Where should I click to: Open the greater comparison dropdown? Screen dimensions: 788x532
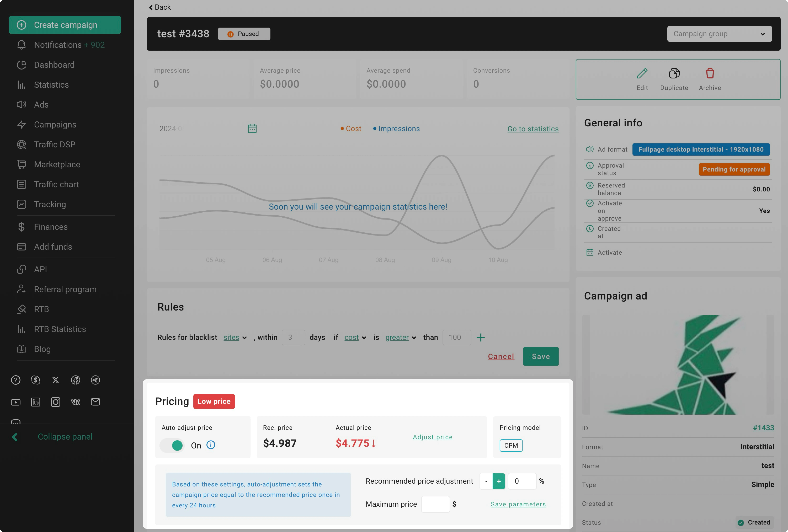[x=400, y=337]
